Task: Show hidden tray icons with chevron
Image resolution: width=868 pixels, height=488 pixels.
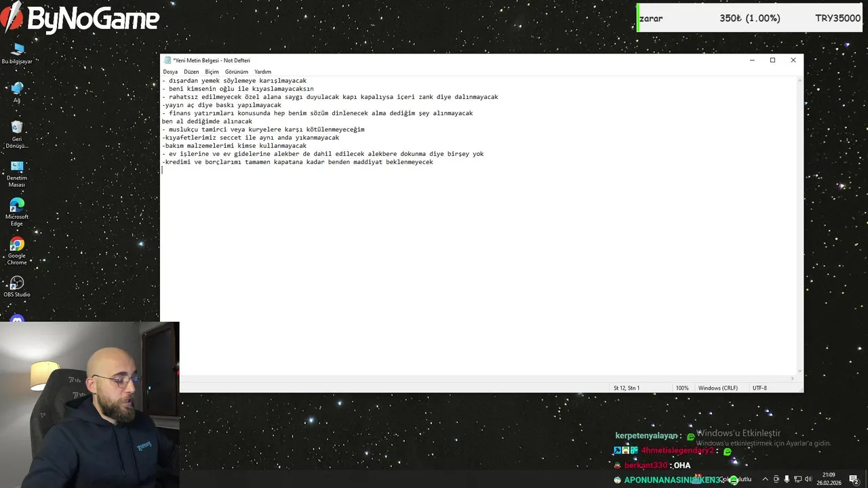Action: [x=766, y=479]
